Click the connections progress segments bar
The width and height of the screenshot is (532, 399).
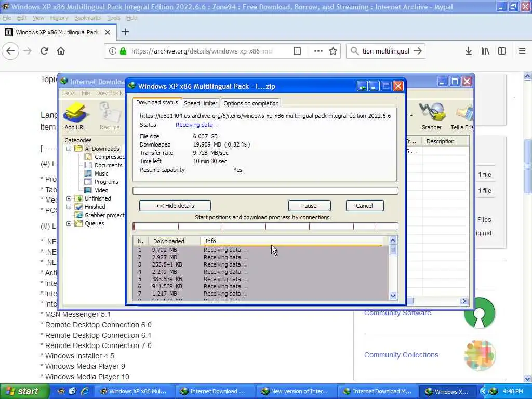(x=265, y=227)
